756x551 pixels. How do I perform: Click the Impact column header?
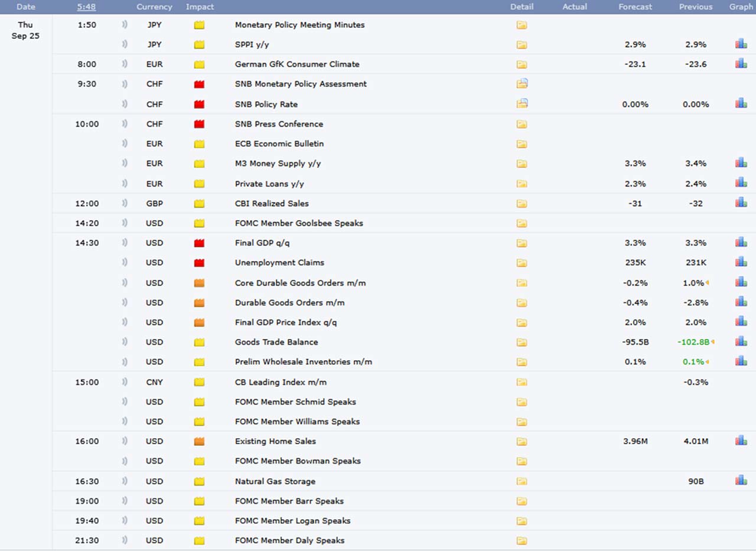pos(200,7)
